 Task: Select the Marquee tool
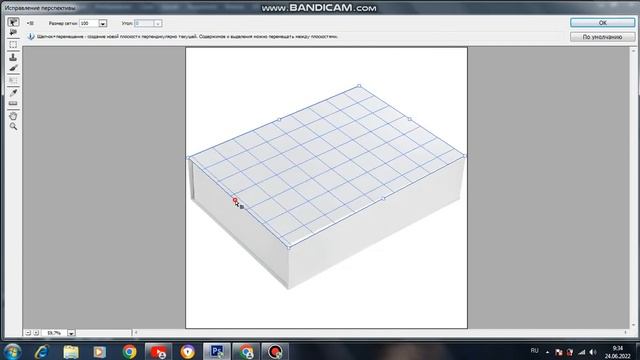(13, 44)
